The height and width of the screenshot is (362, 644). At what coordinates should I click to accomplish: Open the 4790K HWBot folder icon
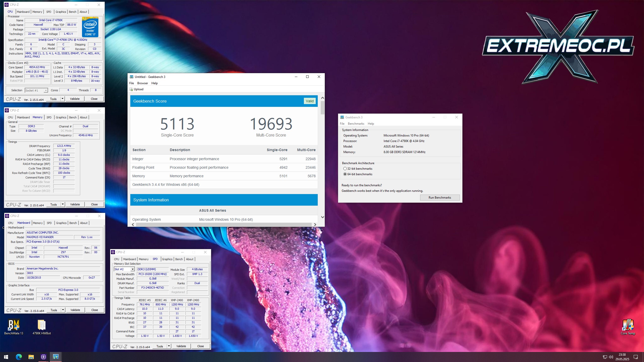click(x=42, y=327)
